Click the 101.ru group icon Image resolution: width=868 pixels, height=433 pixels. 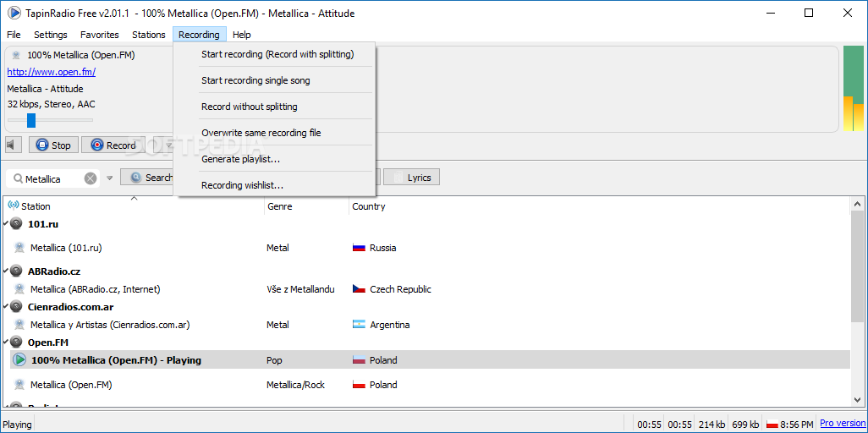16,224
